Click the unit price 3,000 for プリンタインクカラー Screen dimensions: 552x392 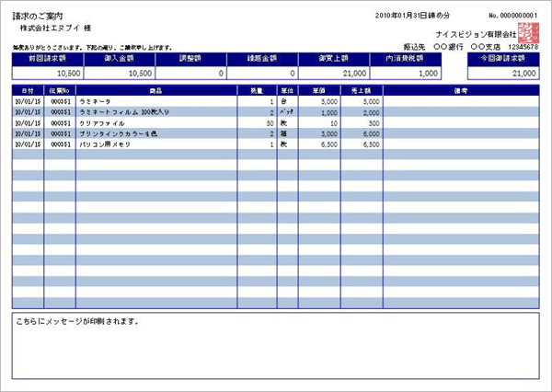[x=329, y=134]
